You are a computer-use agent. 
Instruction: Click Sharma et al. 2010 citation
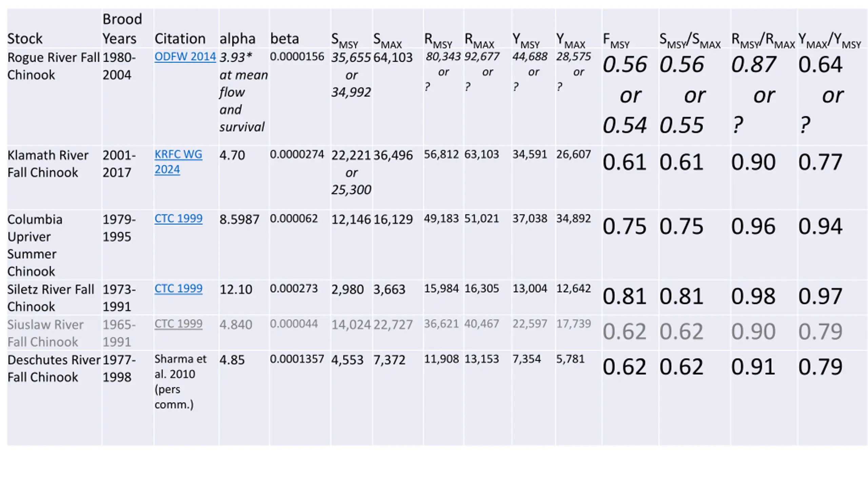click(x=180, y=382)
